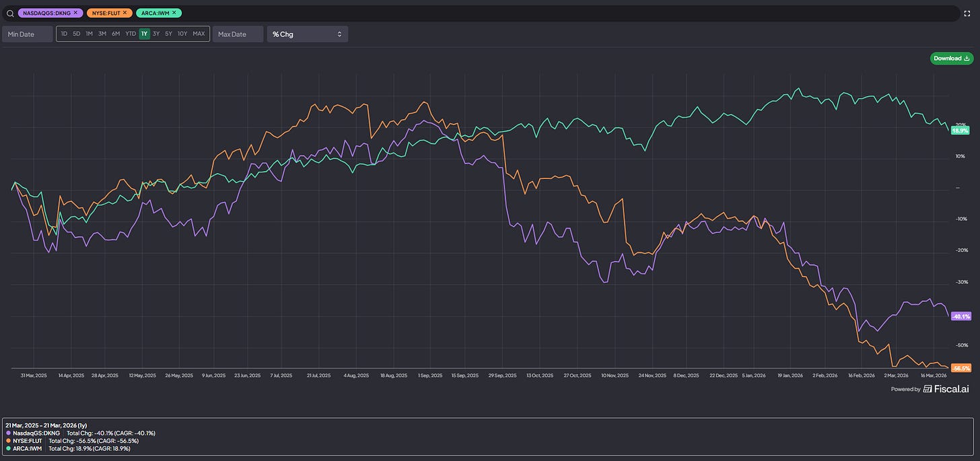Click the -40.1% DKNG end label
This screenshot has width=980, height=461.
tap(961, 316)
